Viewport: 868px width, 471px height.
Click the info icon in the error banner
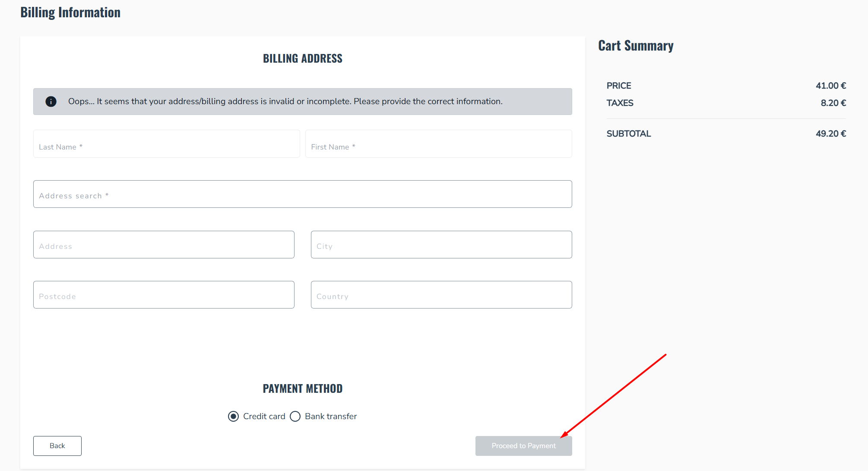pos(51,102)
